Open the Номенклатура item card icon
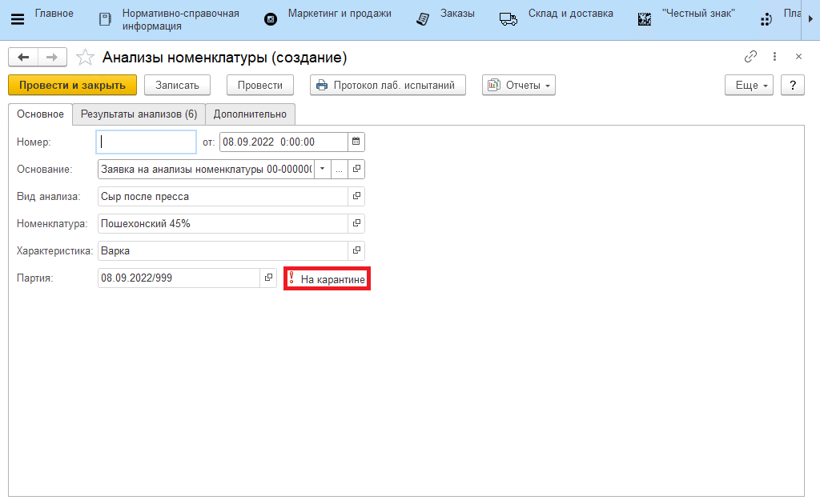The image size is (820, 504). [356, 223]
